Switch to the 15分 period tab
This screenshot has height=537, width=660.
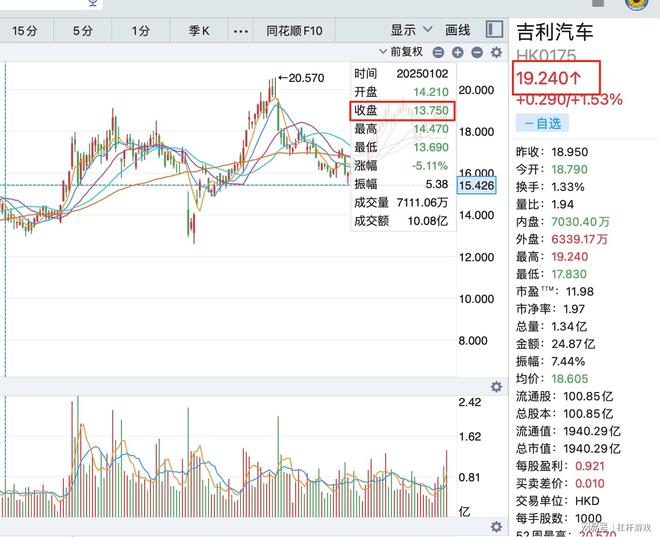(x=24, y=31)
